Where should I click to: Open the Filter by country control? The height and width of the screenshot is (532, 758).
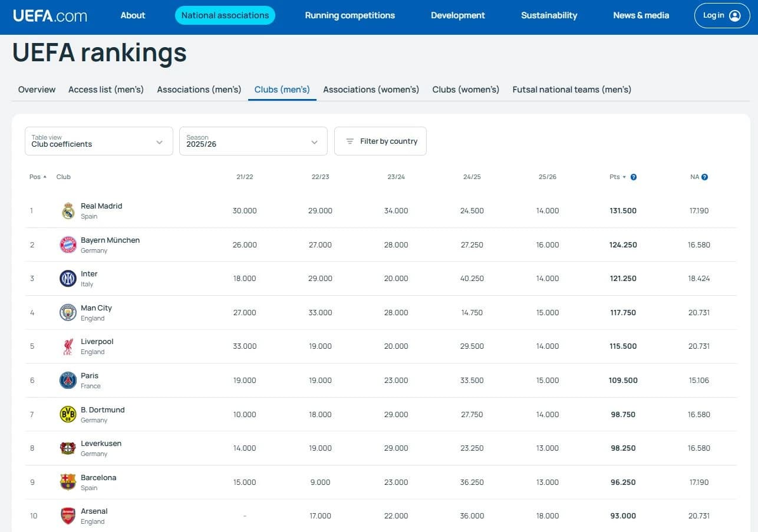tap(380, 141)
